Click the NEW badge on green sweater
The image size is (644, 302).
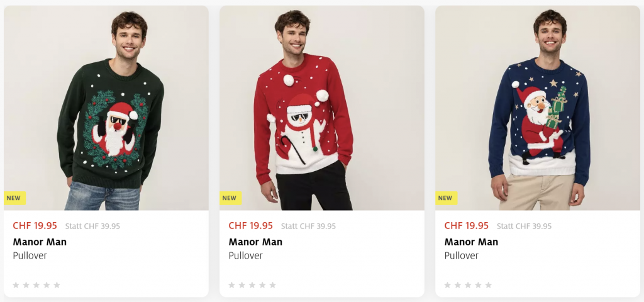click(x=14, y=198)
